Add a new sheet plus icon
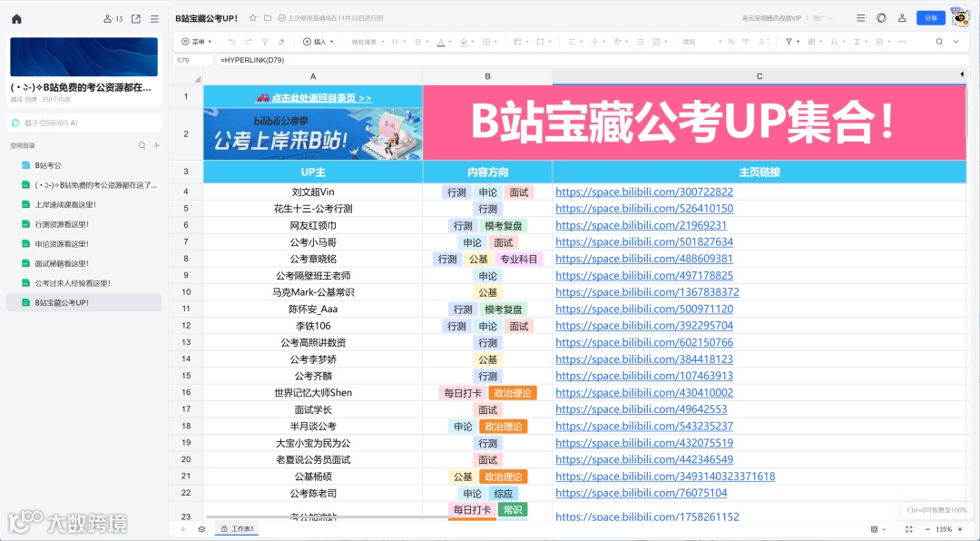 183,529
